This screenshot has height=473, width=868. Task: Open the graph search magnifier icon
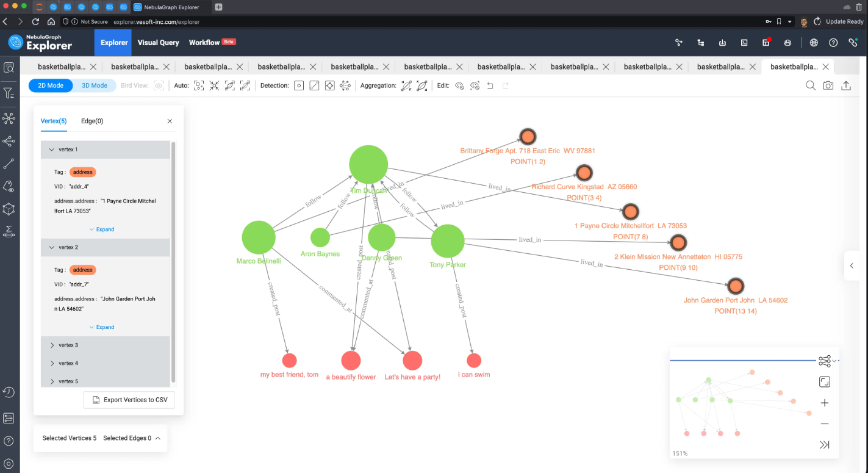(x=811, y=85)
